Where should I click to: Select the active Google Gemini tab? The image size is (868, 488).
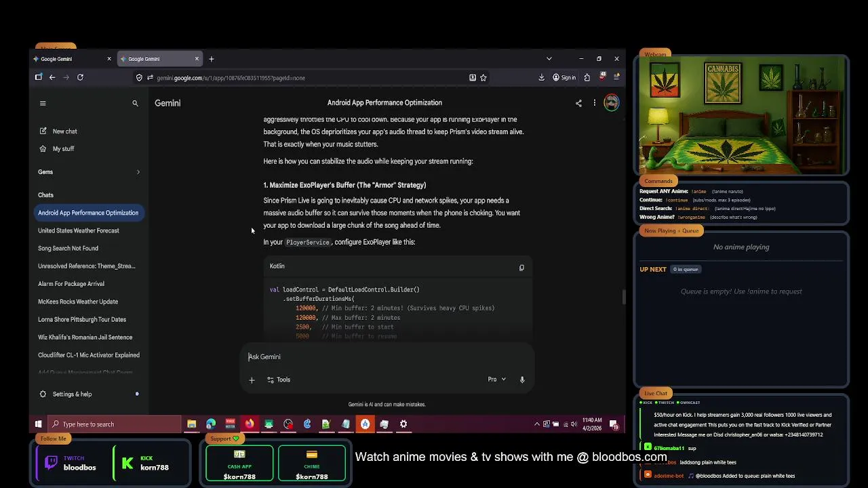click(x=159, y=59)
